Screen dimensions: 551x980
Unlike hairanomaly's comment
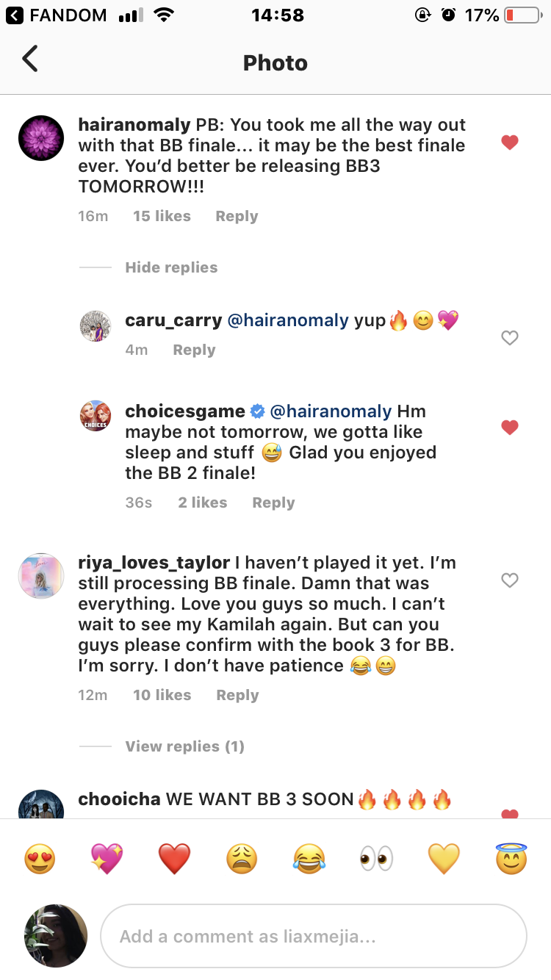click(510, 143)
